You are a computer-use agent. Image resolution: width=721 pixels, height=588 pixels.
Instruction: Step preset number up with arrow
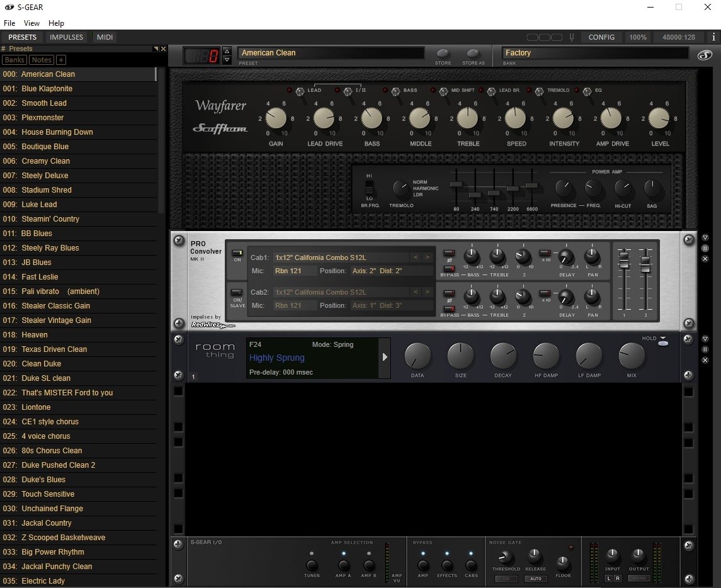pos(227,52)
